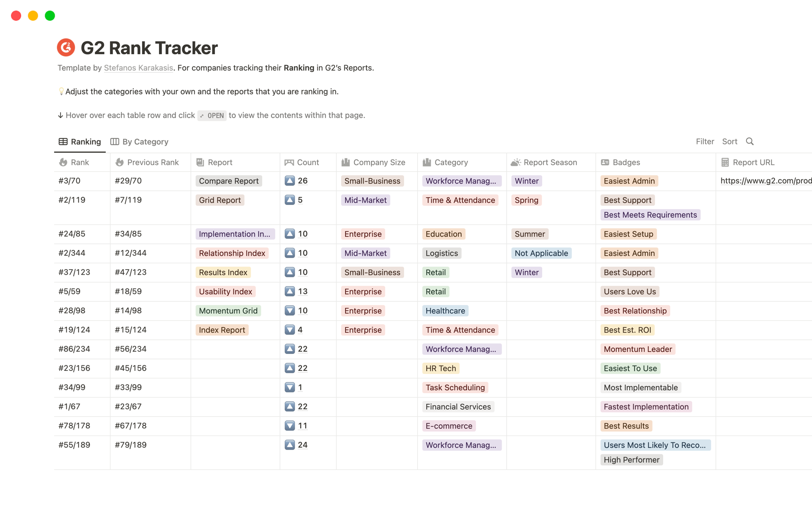Open the Stefanos Karakasis link

click(138, 68)
